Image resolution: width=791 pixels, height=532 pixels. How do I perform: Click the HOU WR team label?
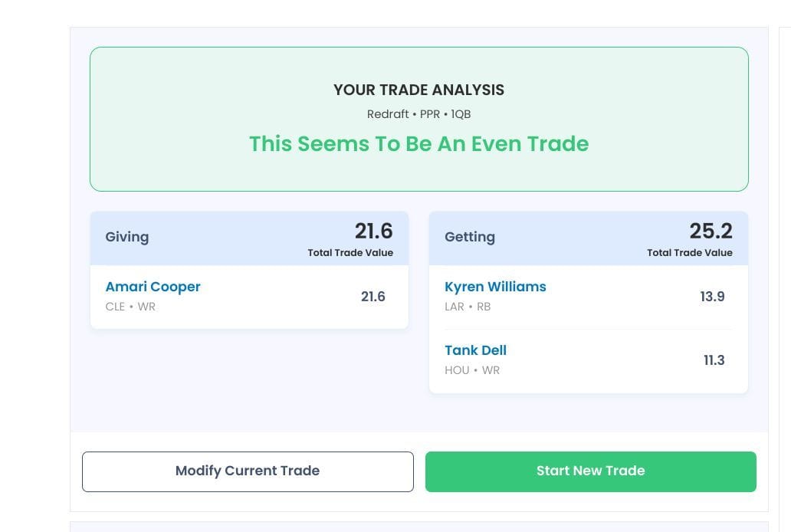(x=471, y=370)
